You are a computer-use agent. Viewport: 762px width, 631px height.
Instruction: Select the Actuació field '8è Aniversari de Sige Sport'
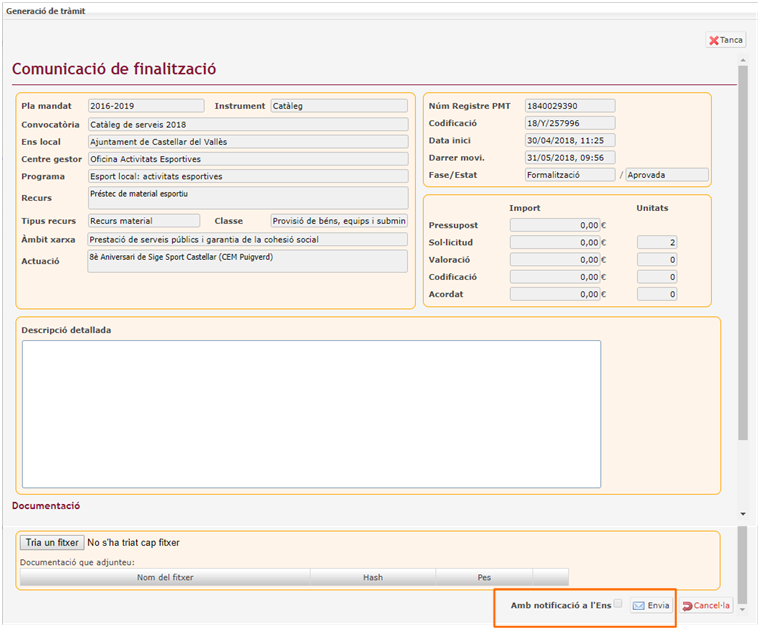(247, 261)
